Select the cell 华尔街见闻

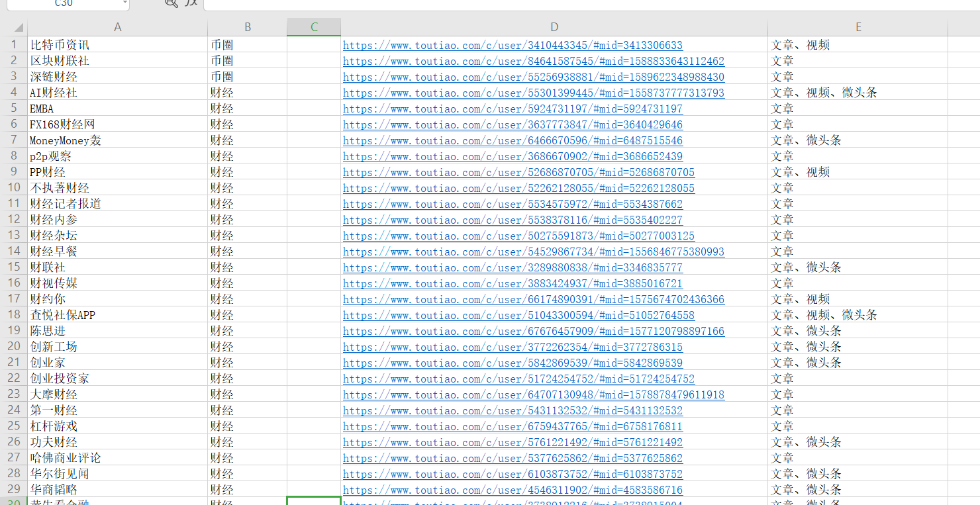[117, 474]
